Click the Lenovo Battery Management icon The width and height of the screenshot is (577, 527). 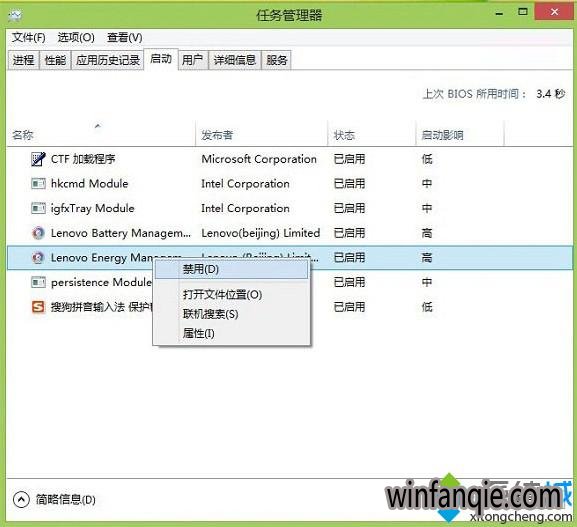(38, 233)
